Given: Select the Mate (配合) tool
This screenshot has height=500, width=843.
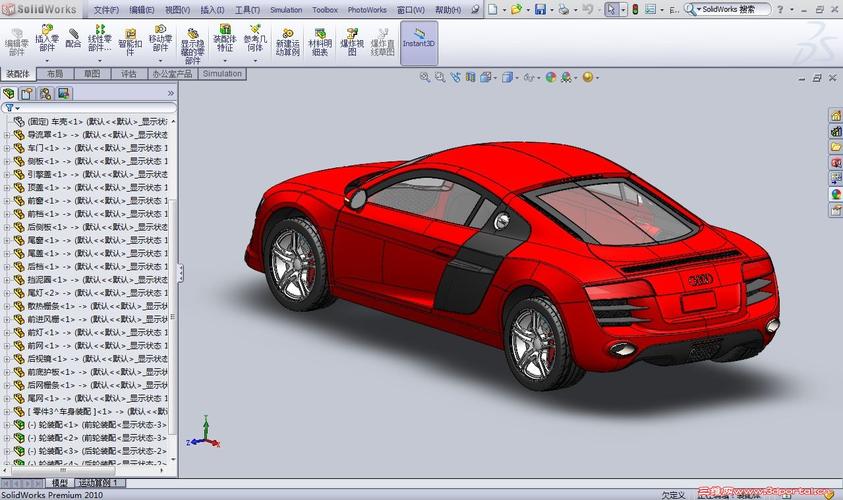Looking at the screenshot, I should (x=73, y=37).
